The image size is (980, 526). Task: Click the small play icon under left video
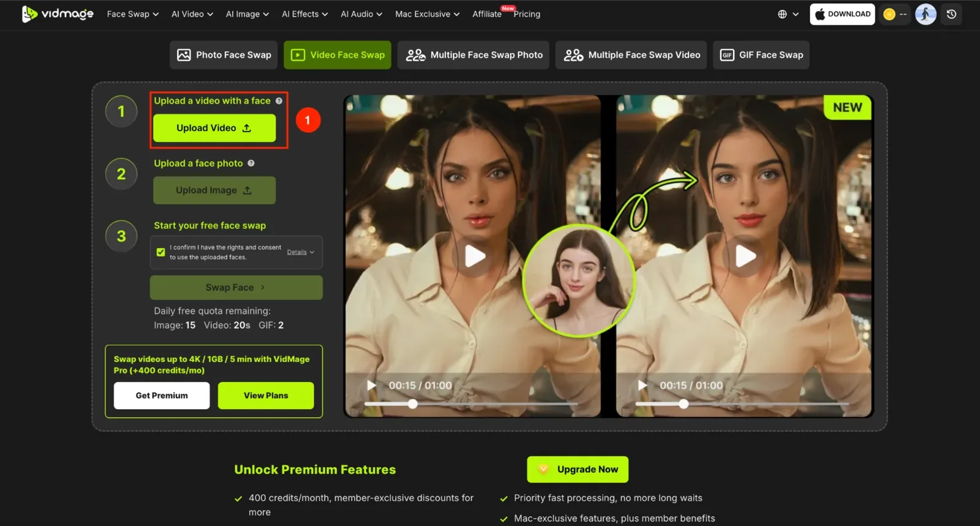tap(371, 385)
